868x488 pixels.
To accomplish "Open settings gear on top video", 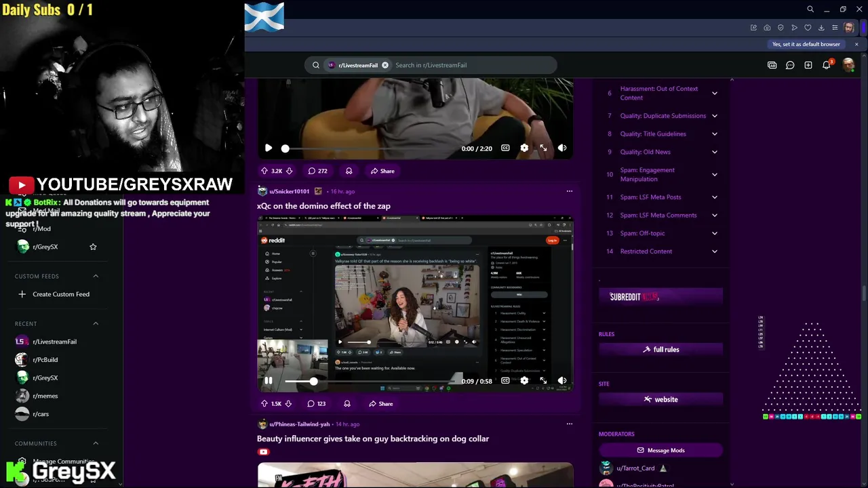I will point(524,148).
